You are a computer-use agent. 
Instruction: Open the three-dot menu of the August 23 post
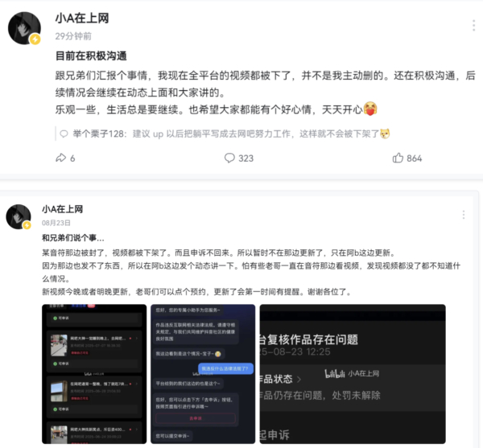pyautogui.click(x=464, y=215)
